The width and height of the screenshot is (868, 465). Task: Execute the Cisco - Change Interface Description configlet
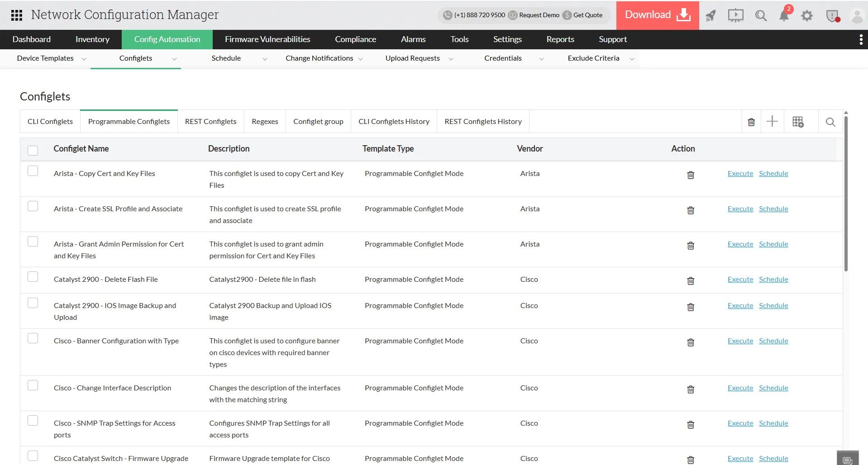740,388
